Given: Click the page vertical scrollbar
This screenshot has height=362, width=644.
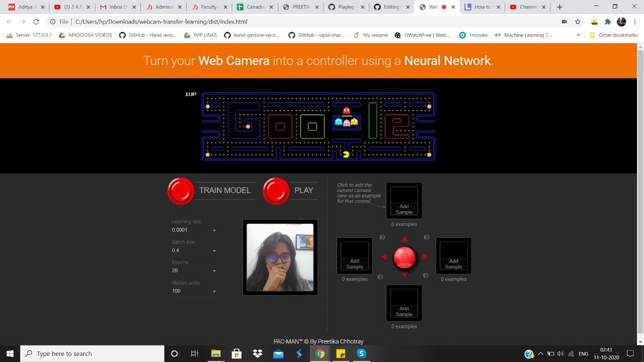Looking at the screenshot, I should pos(640,191).
